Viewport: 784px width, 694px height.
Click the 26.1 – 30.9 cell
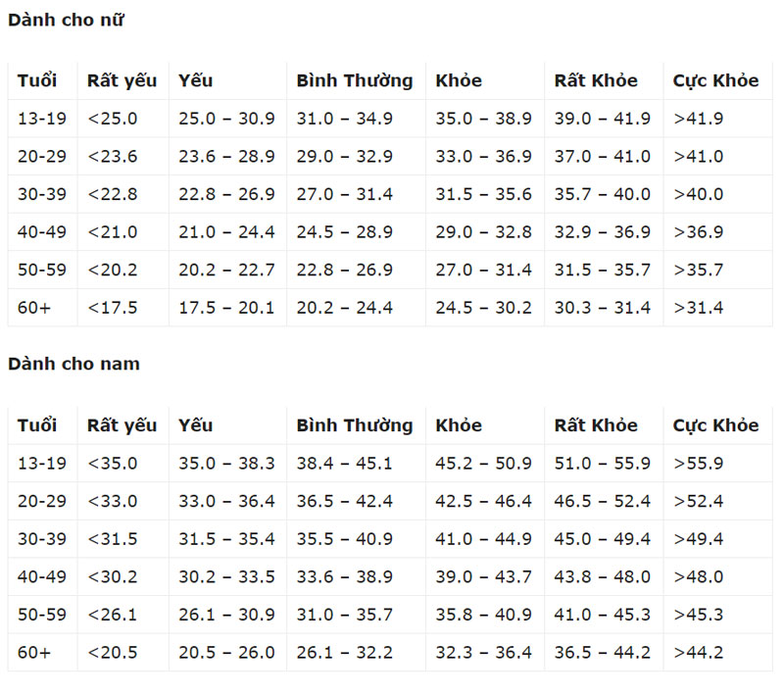[x=226, y=615]
